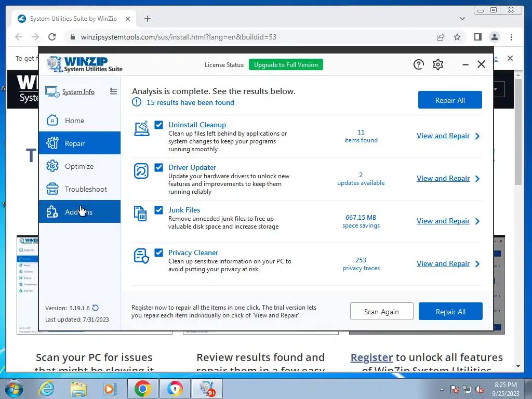This screenshot has height=399, width=532.
Task: Open Chrome profile avatar
Action: [x=495, y=37]
